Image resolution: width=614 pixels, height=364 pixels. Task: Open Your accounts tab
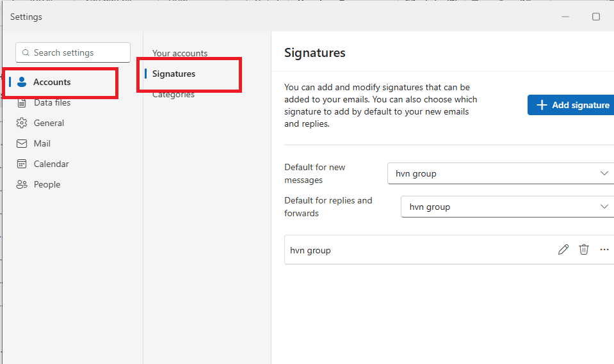click(x=180, y=53)
